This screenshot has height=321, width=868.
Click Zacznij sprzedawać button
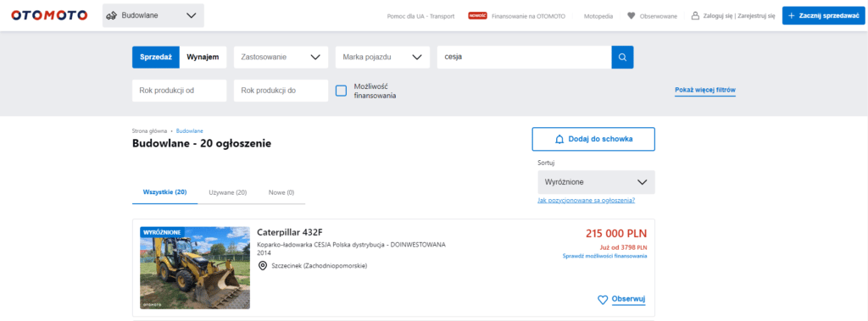coord(822,16)
